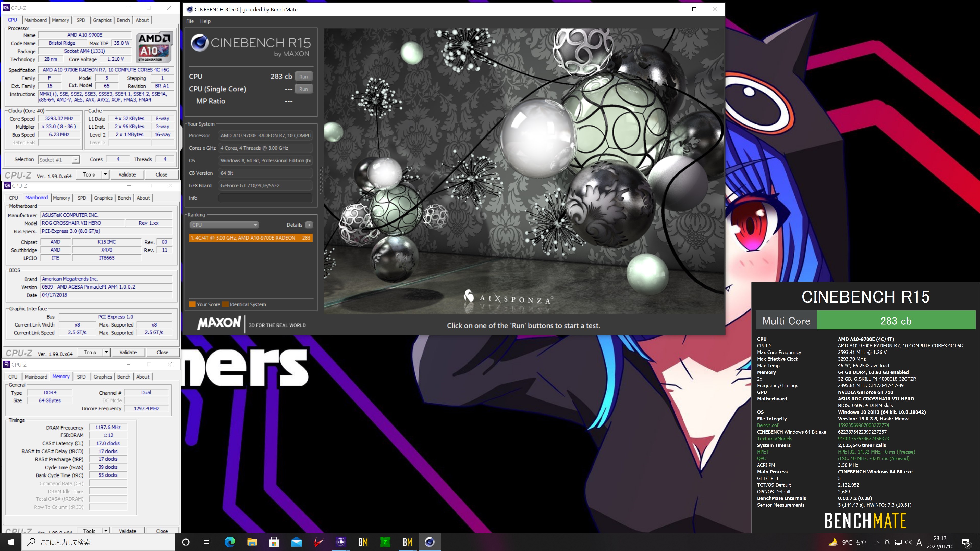Click the Windows Start button

[x=11, y=542]
